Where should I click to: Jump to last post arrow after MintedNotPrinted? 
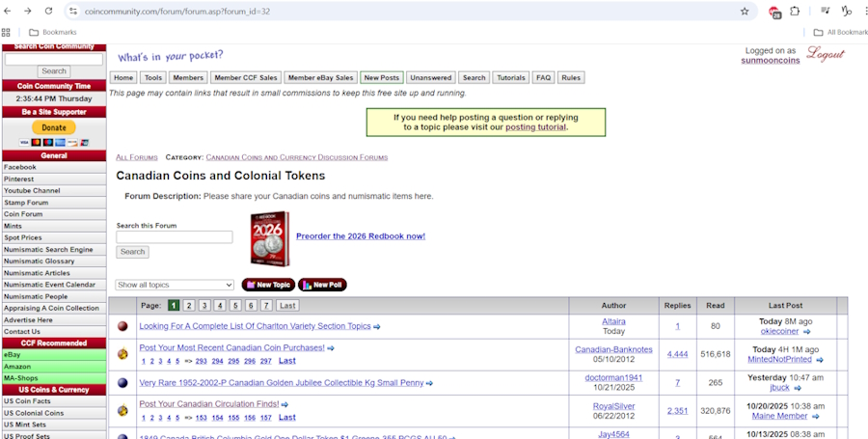click(819, 360)
